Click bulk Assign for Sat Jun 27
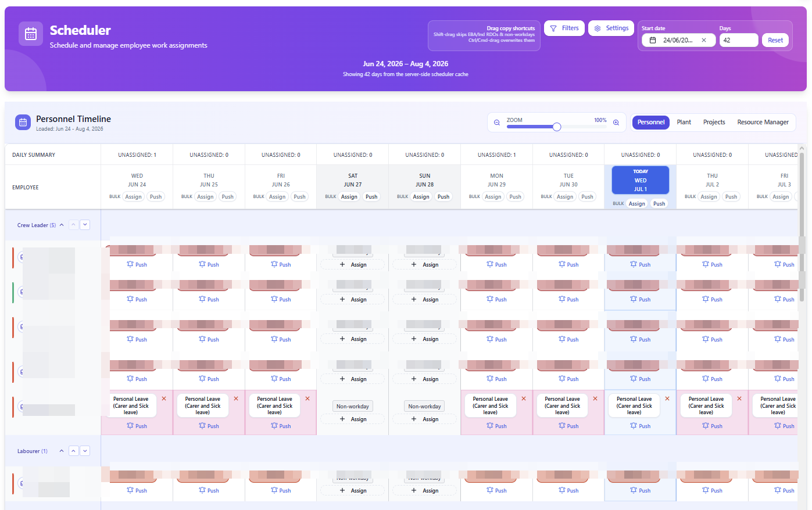Screen dimensions: 812x510 pyautogui.click(x=349, y=197)
